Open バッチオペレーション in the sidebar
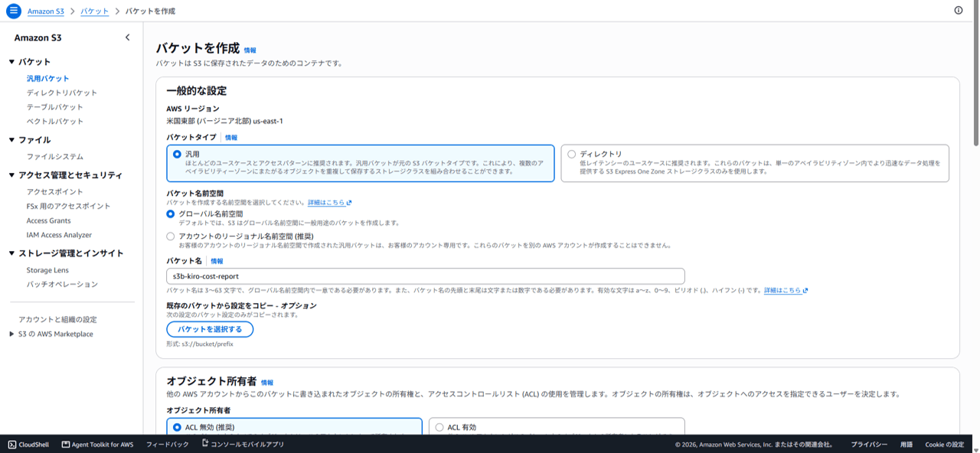Screen dimensions: 980x453 [x=62, y=285]
